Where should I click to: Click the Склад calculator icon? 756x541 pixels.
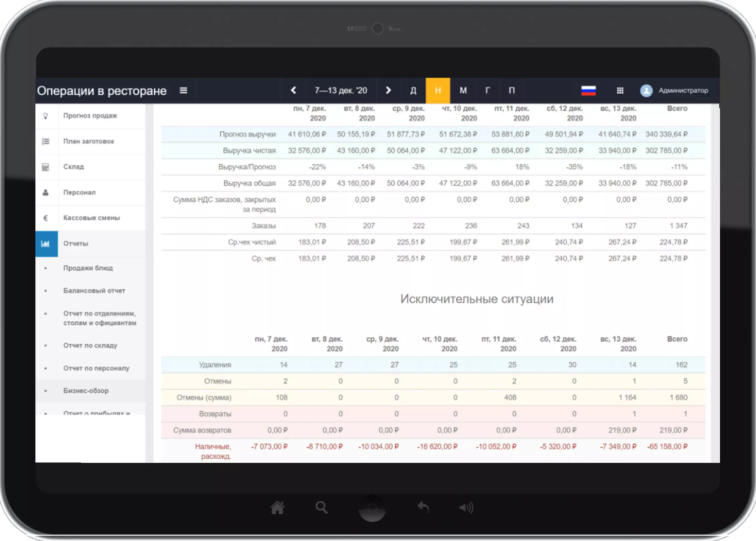pyautogui.click(x=46, y=167)
